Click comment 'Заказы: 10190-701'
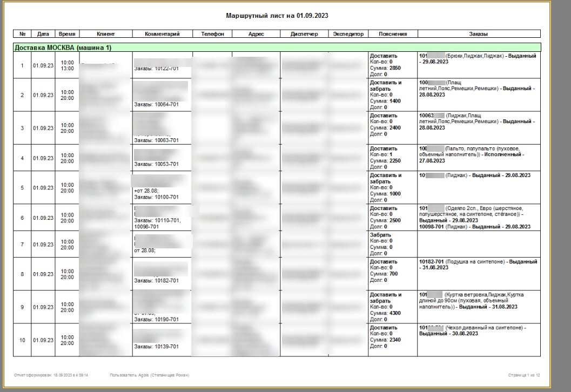 point(156,319)
